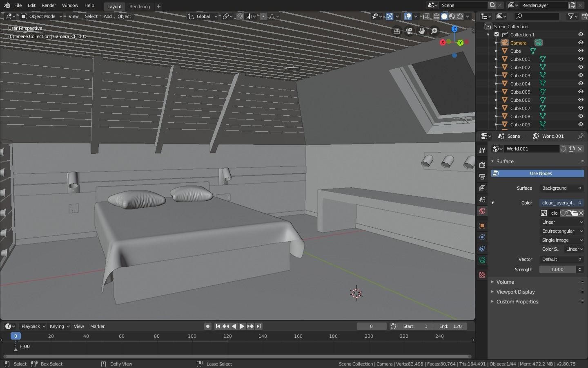The width and height of the screenshot is (588, 368).
Task: Open the Object Data camera properties tab
Action: pyautogui.click(x=482, y=260)
